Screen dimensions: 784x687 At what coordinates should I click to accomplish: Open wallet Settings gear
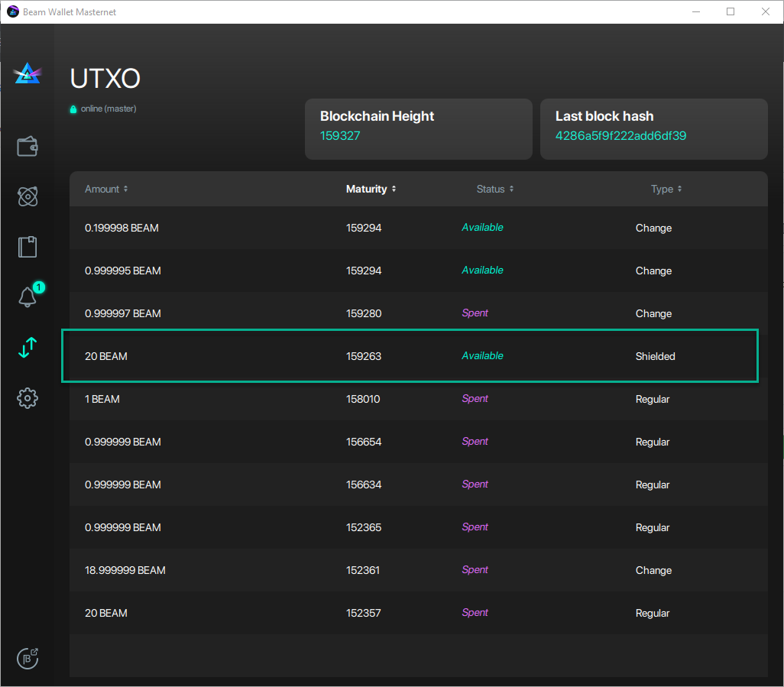click(x=28, y=398)
